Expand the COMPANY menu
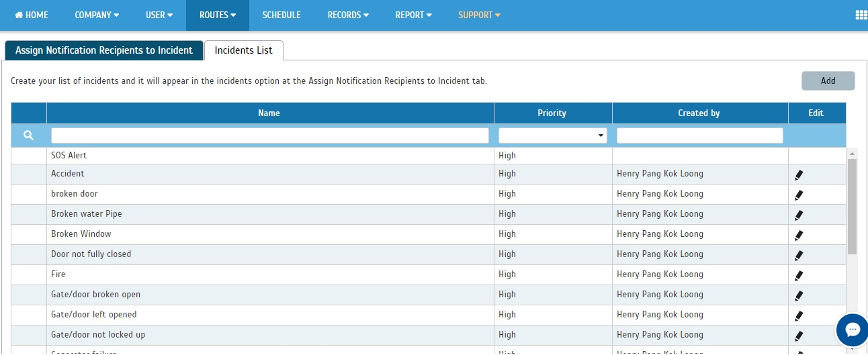868x355 pixels. 97,15
